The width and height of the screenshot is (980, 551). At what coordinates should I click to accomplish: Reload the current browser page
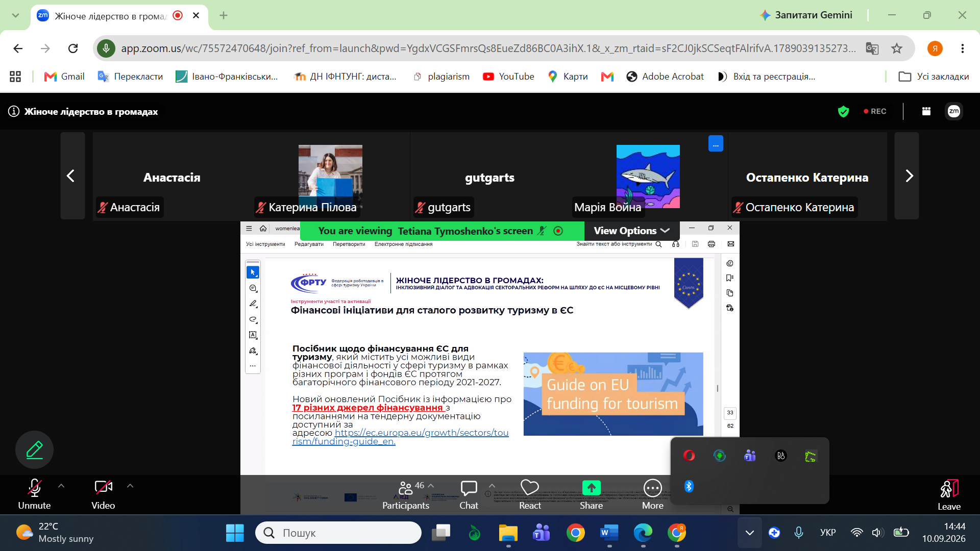pyautogui.click(x=73, y=48)
